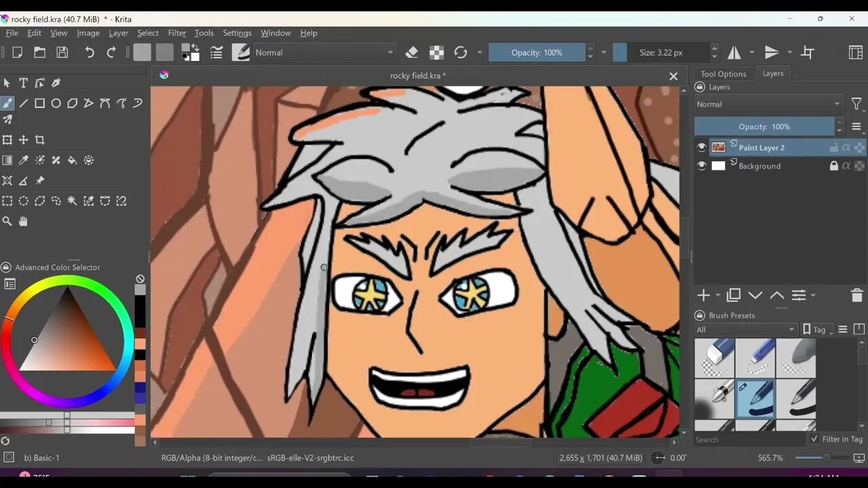
Task: Open vertical mirror options arrow
Action: coord(789,52)
